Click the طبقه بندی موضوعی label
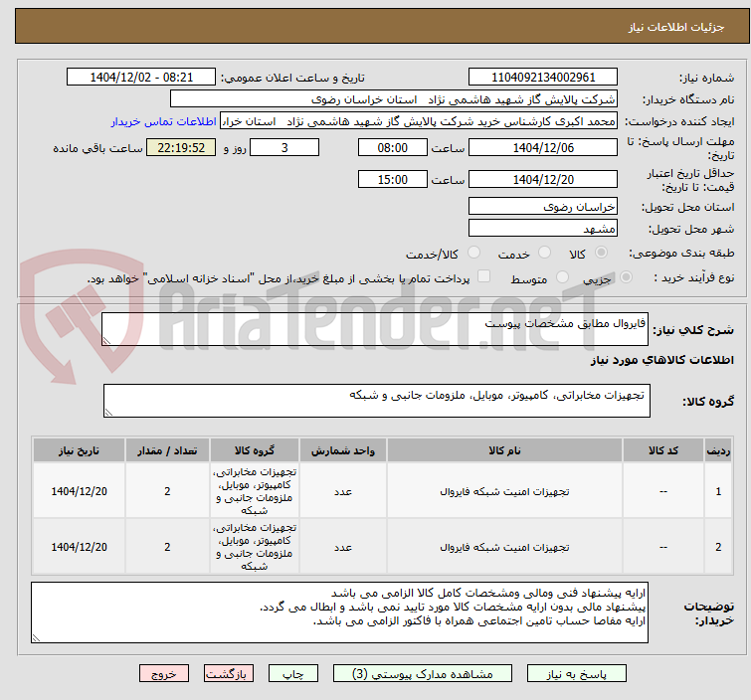Image resolution: width=751 pixels, height=700 pixels. 681,253
